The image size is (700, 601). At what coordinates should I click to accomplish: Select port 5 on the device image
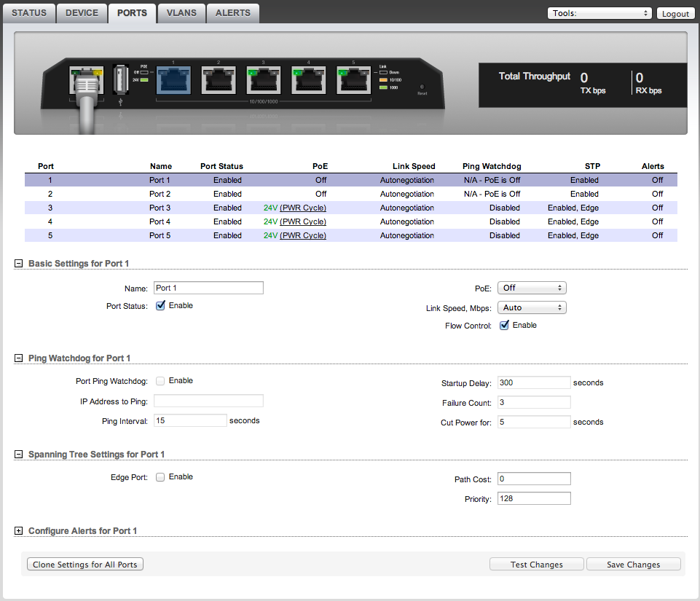pyautogui.click(x=353, y=80)
